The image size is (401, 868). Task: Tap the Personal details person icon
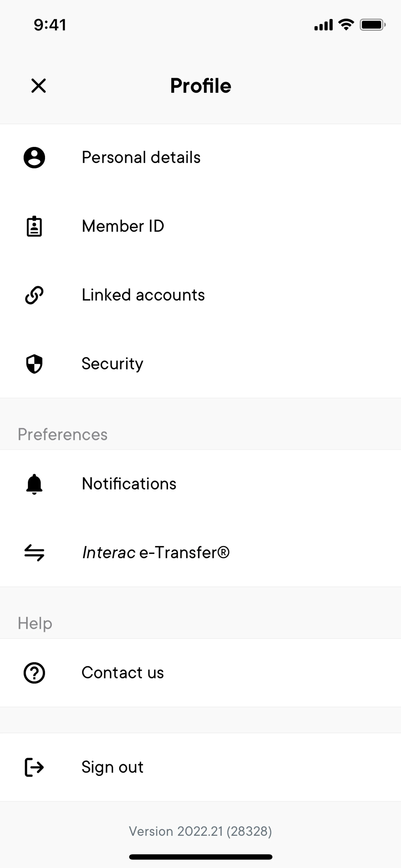pyautogui.click(x=34, y=157)
